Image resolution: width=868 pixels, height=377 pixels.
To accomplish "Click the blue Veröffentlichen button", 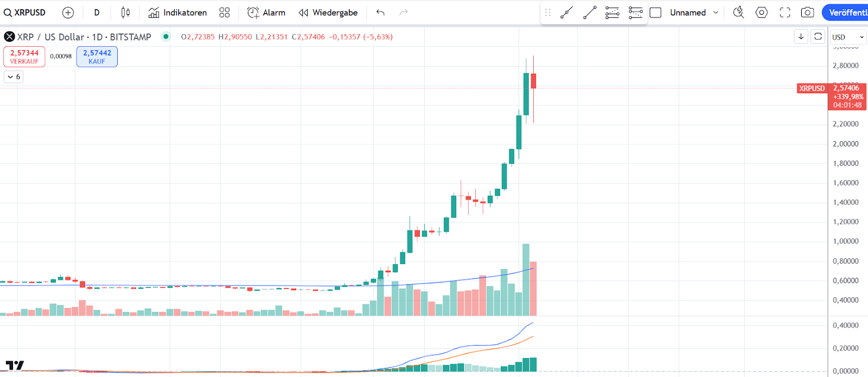I will pyautogui.click(x=845, y=12).
